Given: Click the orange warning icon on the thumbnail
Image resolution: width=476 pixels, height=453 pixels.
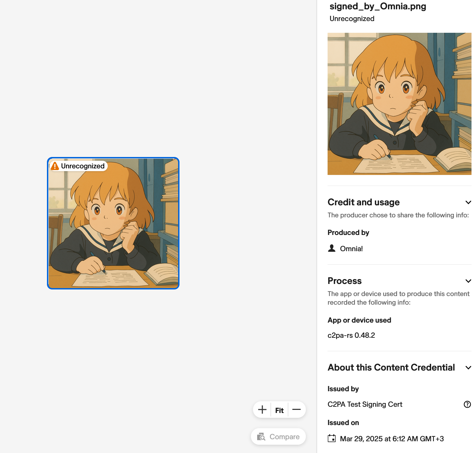Looking at the screenshot, I should click(x=55, y=166).
